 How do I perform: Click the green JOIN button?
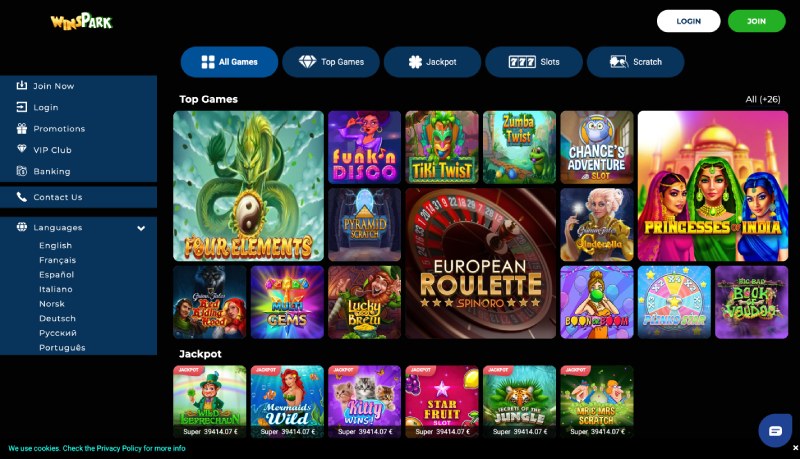click(756, 21)
